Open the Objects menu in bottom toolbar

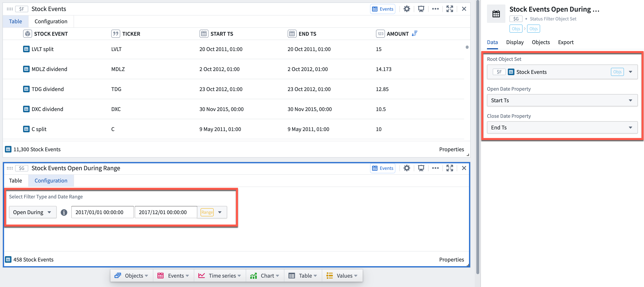[x=131, y=276]
